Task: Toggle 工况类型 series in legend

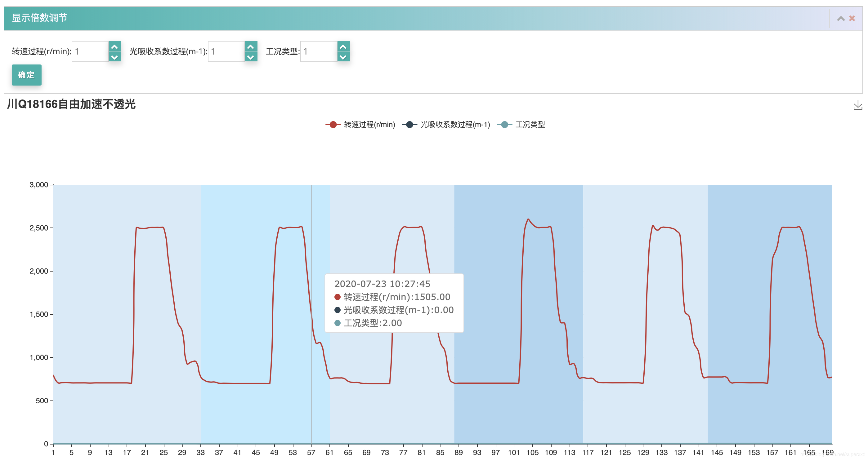Action: click(521, 125)
